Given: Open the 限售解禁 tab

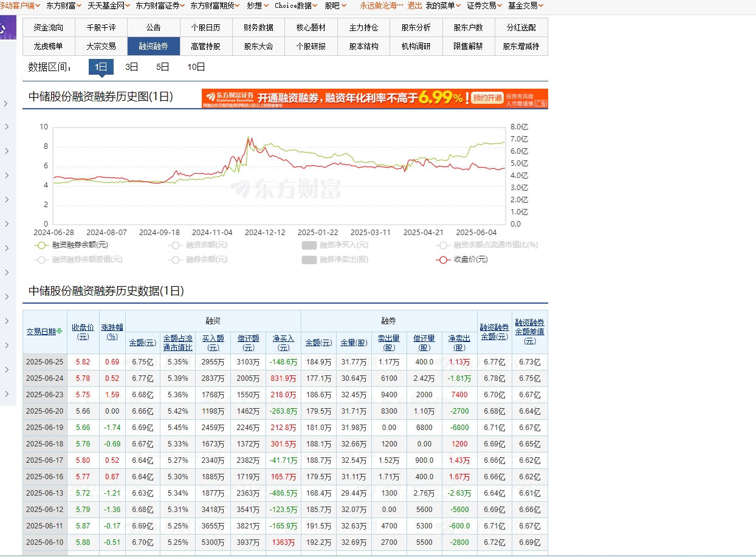Looking at the screenshot, I should point(469,46).
